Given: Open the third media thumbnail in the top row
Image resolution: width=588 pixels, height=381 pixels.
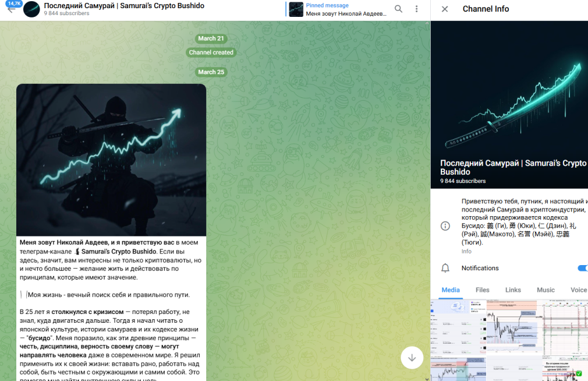Looking at the screenshot, I should (565, 327).
